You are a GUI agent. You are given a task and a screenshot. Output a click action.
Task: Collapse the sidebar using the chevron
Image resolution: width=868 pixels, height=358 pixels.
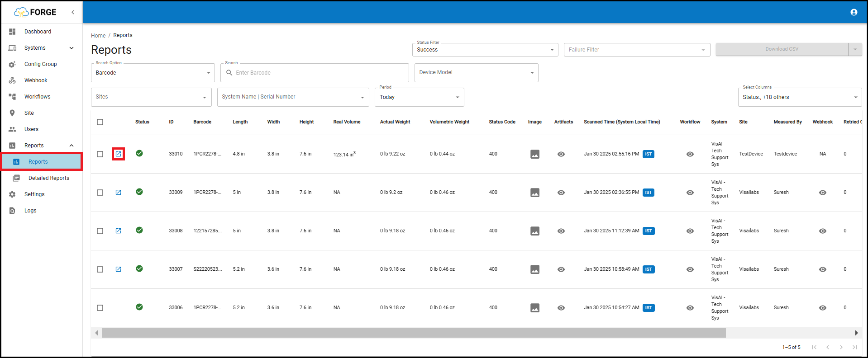(73, 12)
